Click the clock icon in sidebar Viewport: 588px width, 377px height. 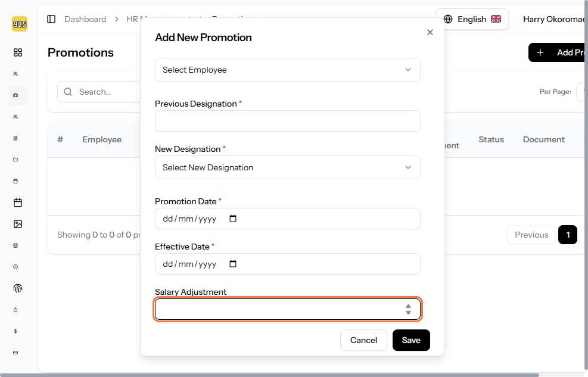(x=15, y=267)
